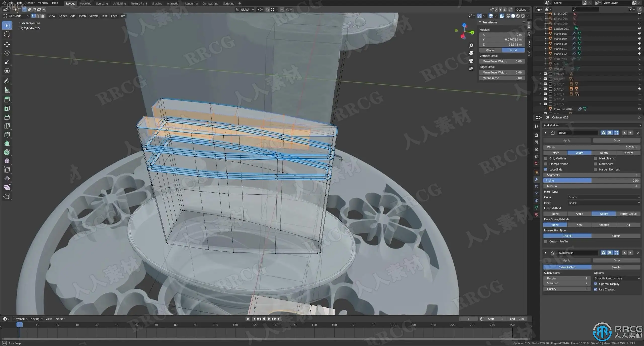Select the Extrude Region tool
This screenshot has height=346, width=644.
7,100
